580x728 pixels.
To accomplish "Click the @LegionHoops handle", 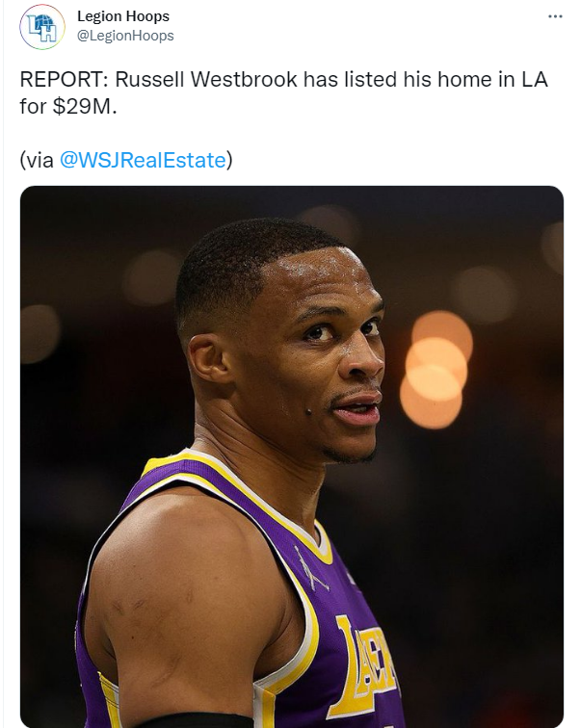I will coord(125,36).
